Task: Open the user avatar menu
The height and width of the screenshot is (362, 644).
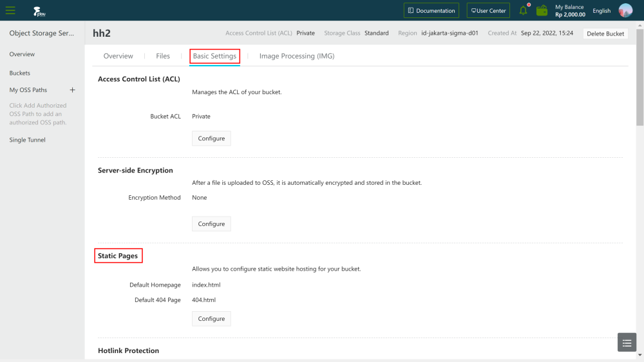Action: (625, 10)
